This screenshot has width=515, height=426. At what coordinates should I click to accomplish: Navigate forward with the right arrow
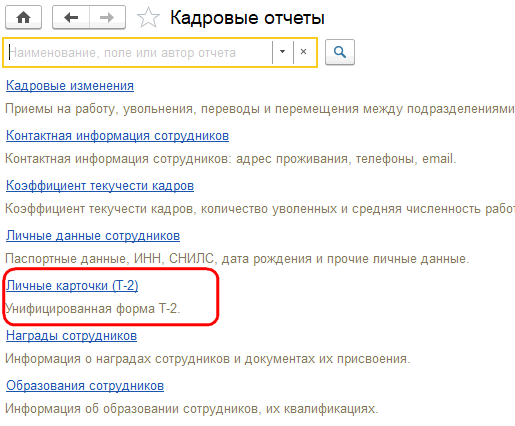click(x=107, y=17)
